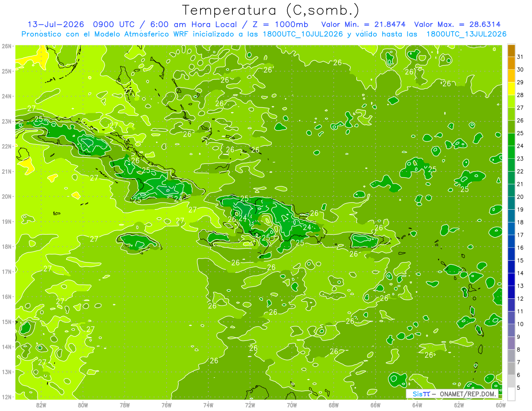Image resolution: width=532 pixels, height=411 pixels.
Task: Click the legend scale value "5"
Action: 519,388
